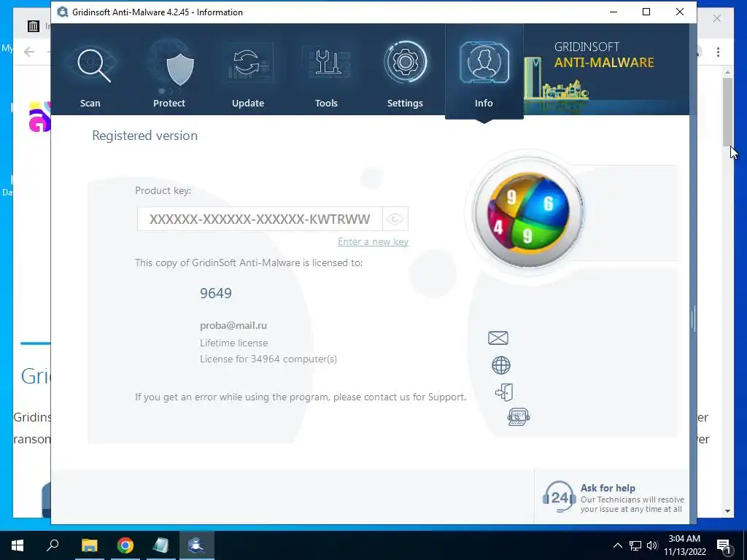Maximize the Gridinsoft Anti-Malware window
Screen dimensions: 747x560
coord(646,12)
